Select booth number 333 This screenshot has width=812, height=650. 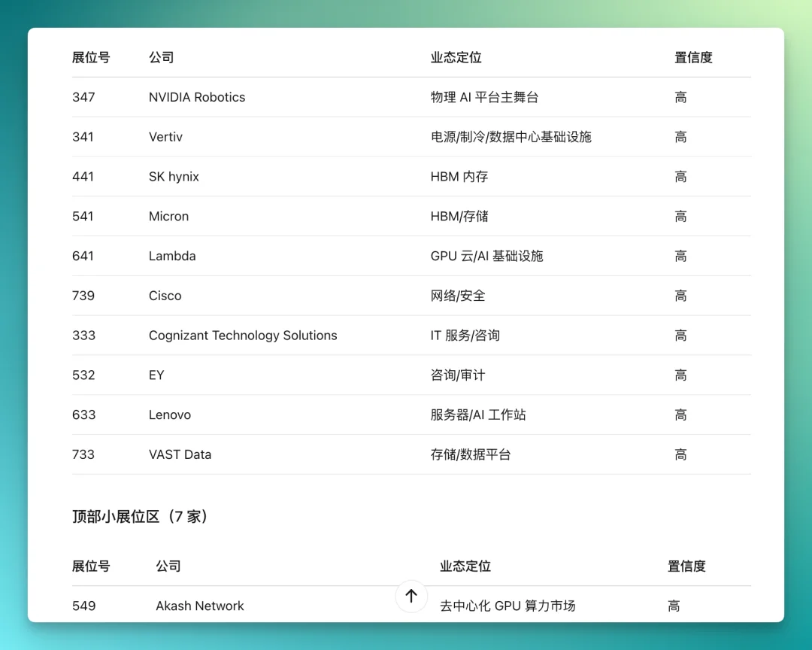(83, 336)
